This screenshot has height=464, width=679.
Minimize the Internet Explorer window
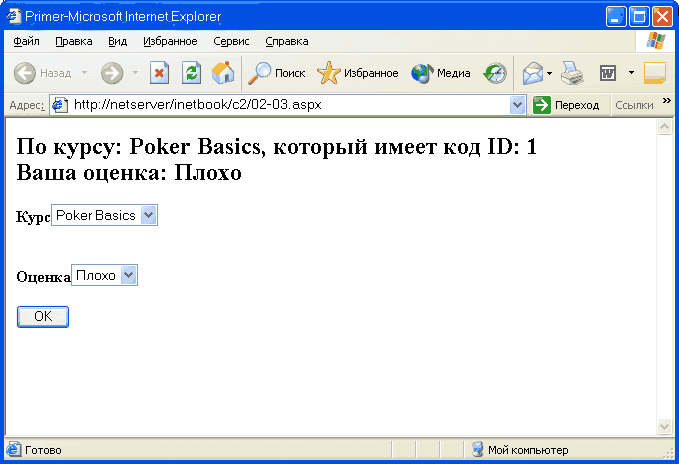point(616,17)
